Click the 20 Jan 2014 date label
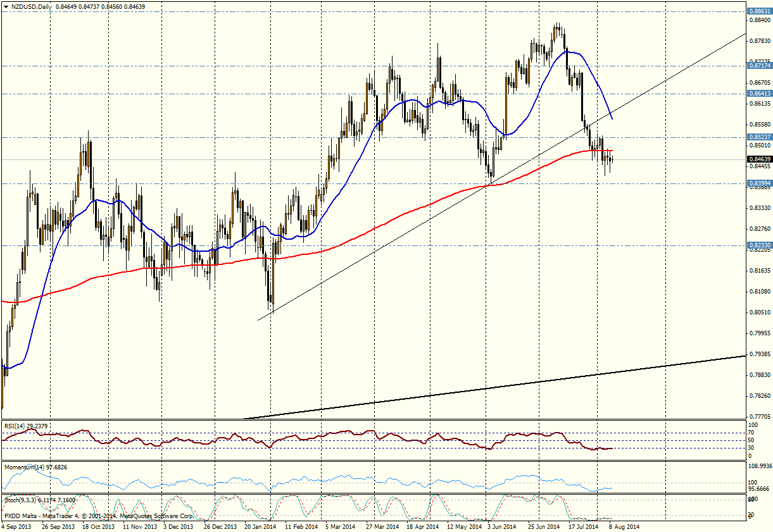773x532 pixels. (260, 526)
